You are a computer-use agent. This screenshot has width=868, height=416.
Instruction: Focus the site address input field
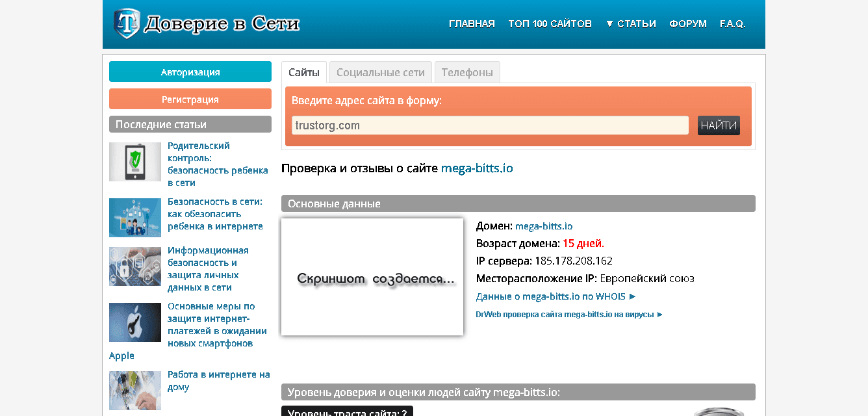pyautogui.click(x=490, y=125)
